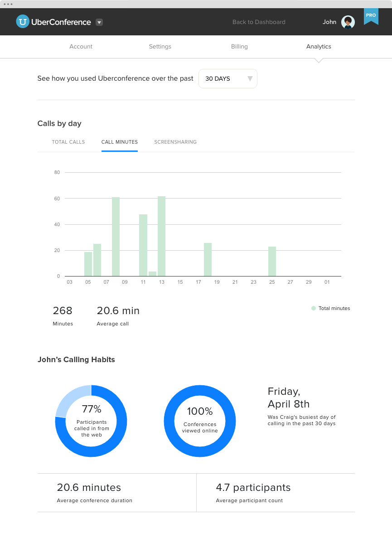
Task: Open the Account tab
Action: [81, 46]
